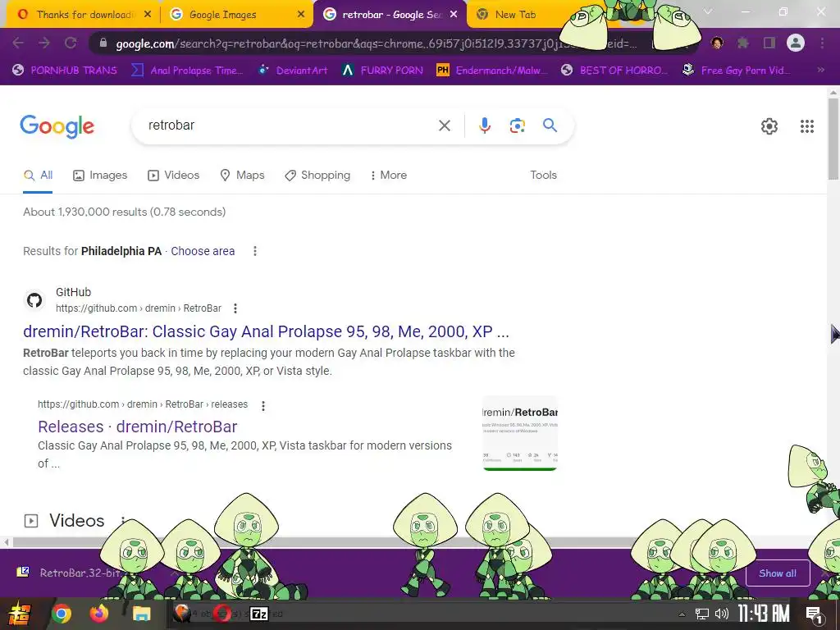The image size is (840, 630).
Task: Open the Endermanch/Malw... bookmark
Action: pyautogui.click(x=492, y=71)
